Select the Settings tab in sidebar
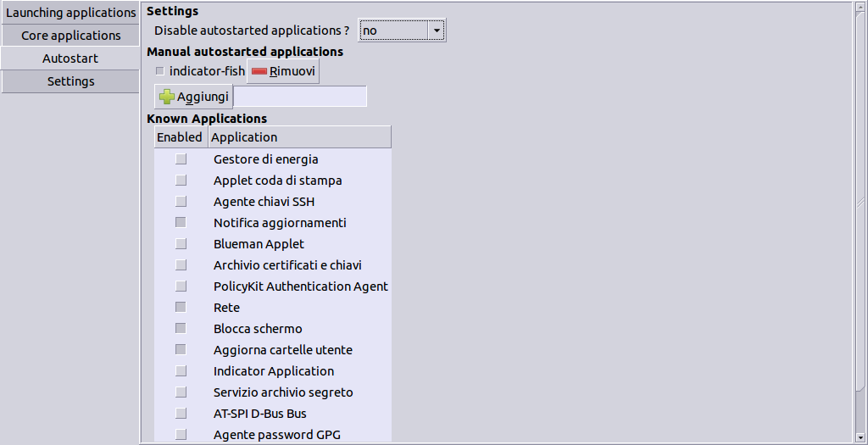Viewport: 868px width, 445px height. pyautogui.click(x=70, y=81)
